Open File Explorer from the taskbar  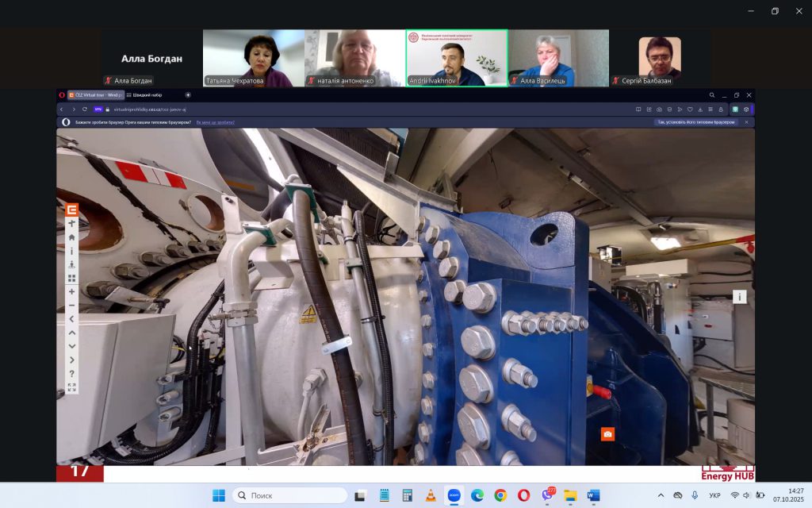570,495
